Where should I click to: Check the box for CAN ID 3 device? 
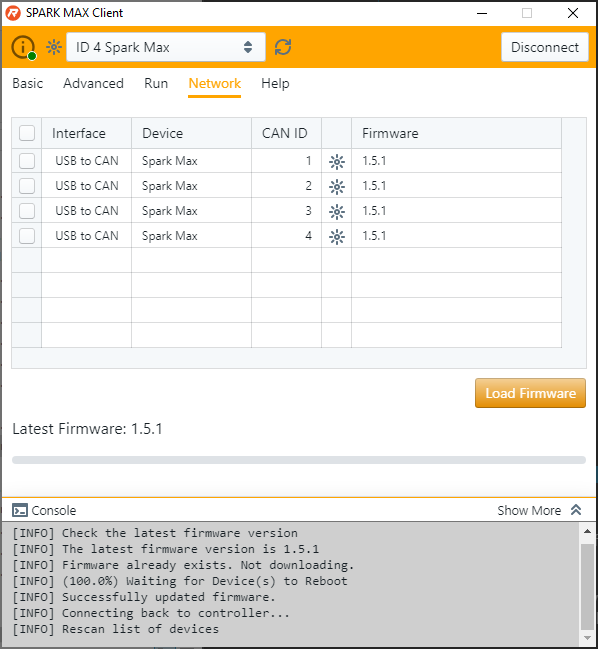coord(27,211)
